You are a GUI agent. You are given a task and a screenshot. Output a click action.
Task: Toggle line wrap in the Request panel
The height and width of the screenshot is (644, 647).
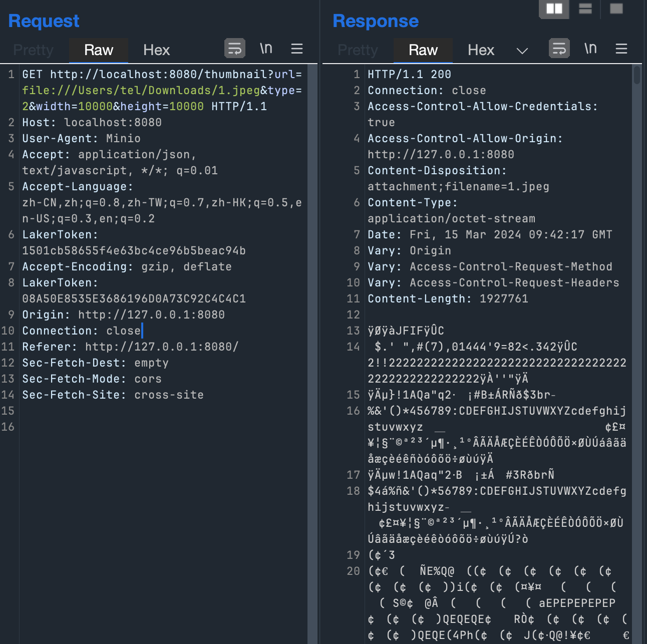(235, 49)
